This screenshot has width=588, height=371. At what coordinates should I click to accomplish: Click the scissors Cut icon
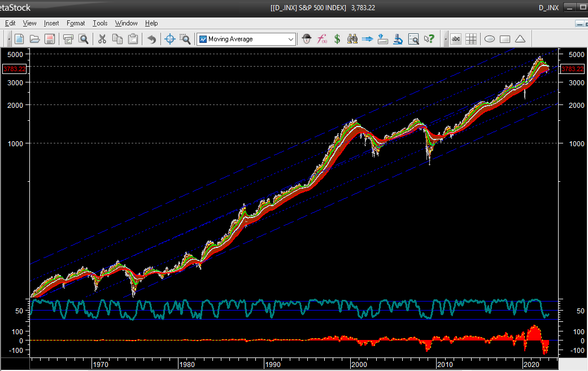[x=102, y=39]
